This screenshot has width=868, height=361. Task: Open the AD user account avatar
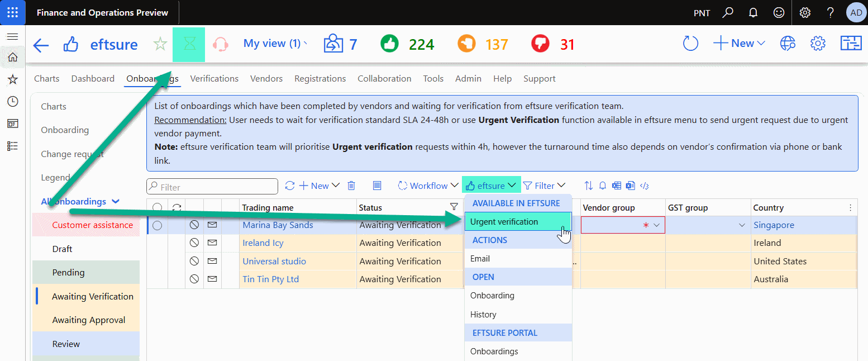[x=856, y=12]
